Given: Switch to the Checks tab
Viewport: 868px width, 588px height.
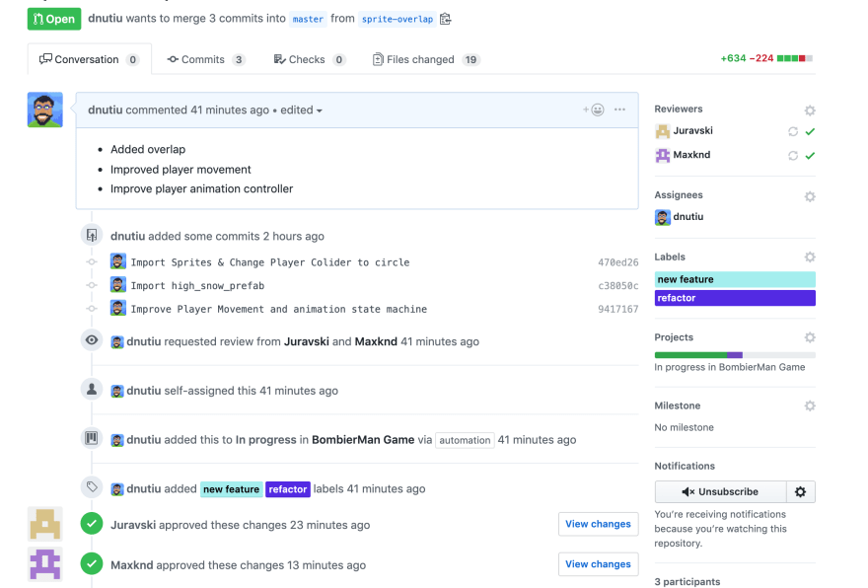Looking at the screenshot, I should tap(310, 59).
